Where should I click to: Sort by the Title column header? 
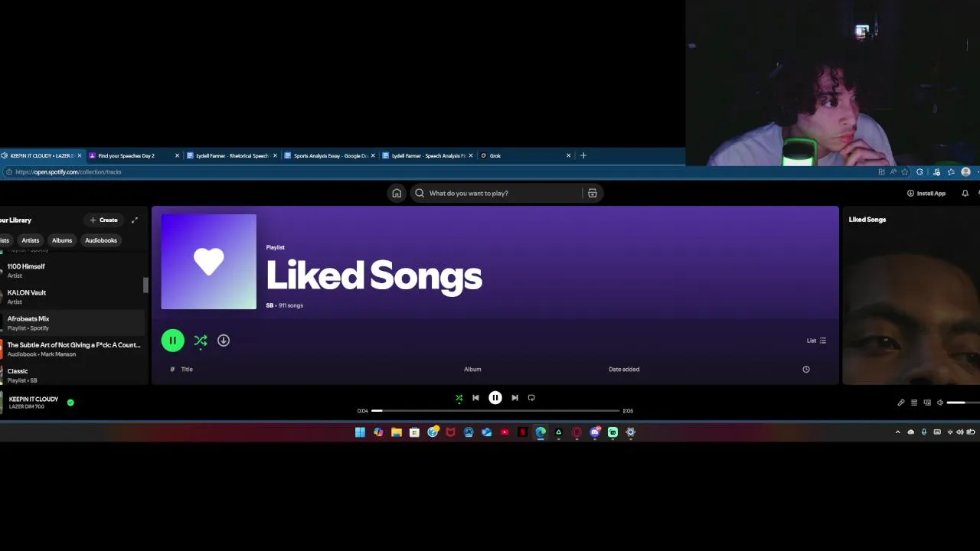(x=187, y=369)
